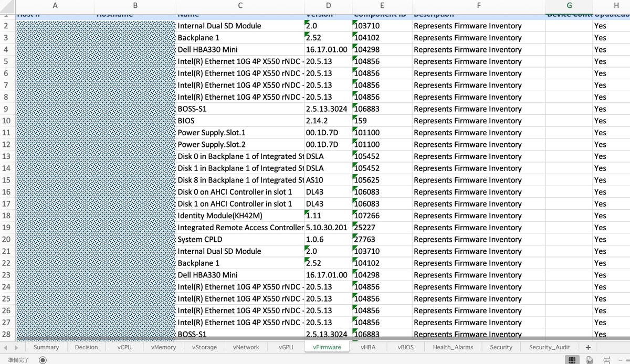Select Disk 8 in Backplane 1 cell
The image size is (630, 364).
[240, 180]
